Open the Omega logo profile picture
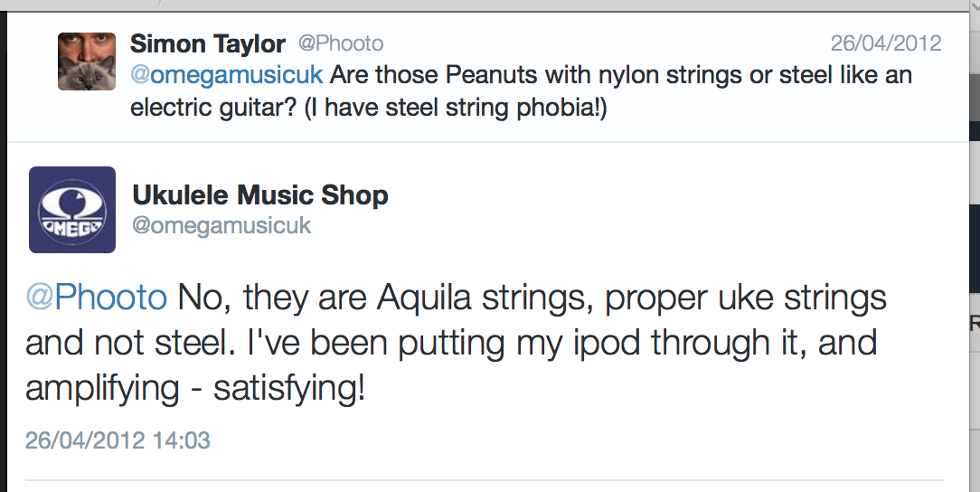Screen dimensions: 980x492 72,209
